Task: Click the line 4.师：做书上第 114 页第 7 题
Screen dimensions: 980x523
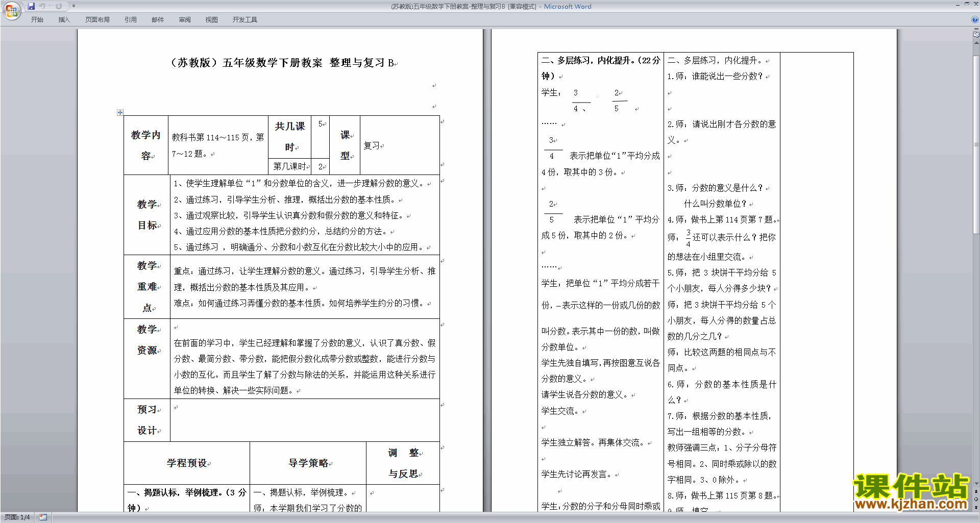Action: tap(723, 220)
